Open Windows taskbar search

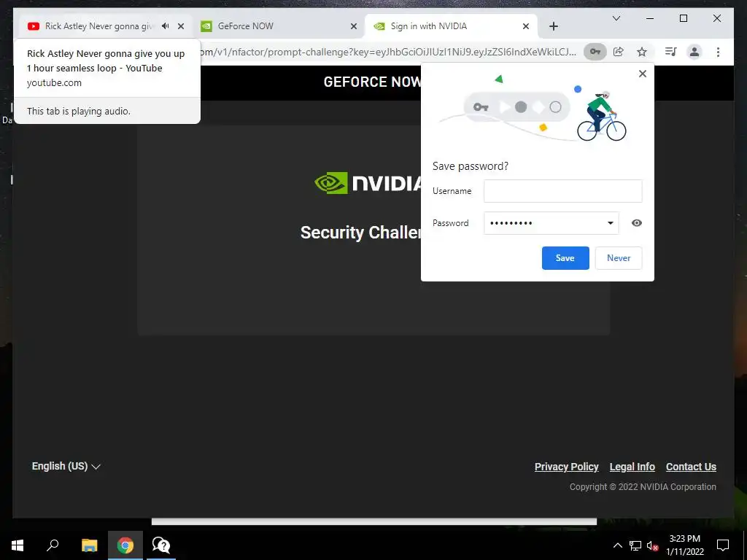point(53,545)
